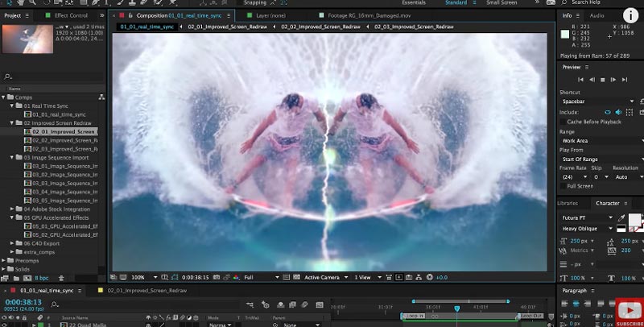Open the Frame Rate (24) dropdown
This screenshot has height=327, width=644.
574,177
